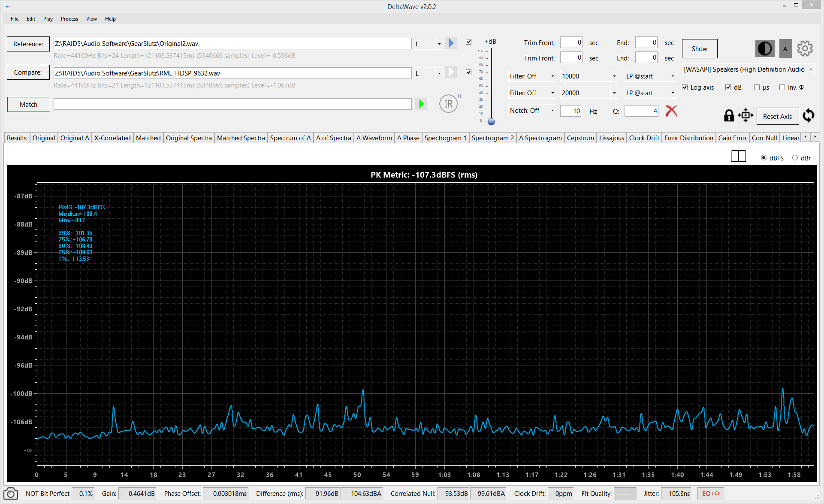Click the Reference: file button
824x504 pixels.
[x=28, y=44]
